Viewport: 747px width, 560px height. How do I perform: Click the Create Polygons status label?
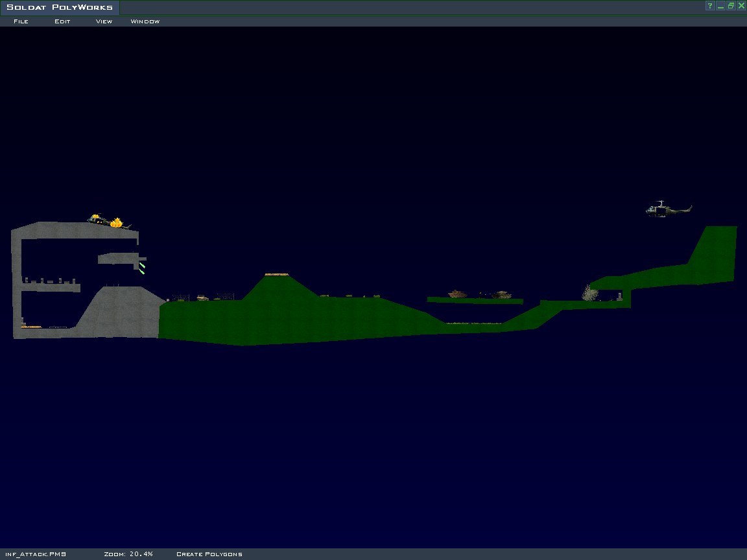[x=209, y=554]
